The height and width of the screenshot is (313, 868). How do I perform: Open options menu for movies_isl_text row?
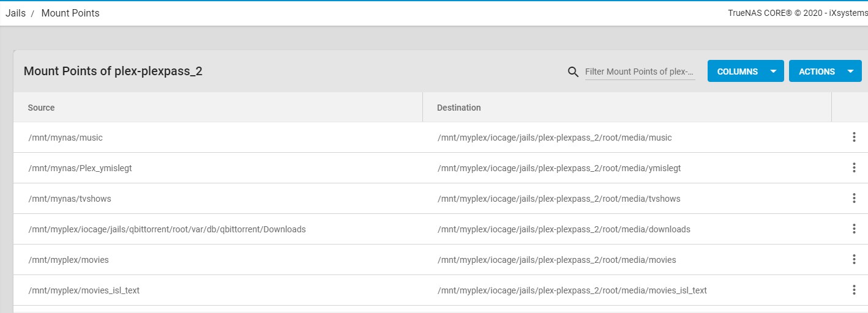(854, 290)
